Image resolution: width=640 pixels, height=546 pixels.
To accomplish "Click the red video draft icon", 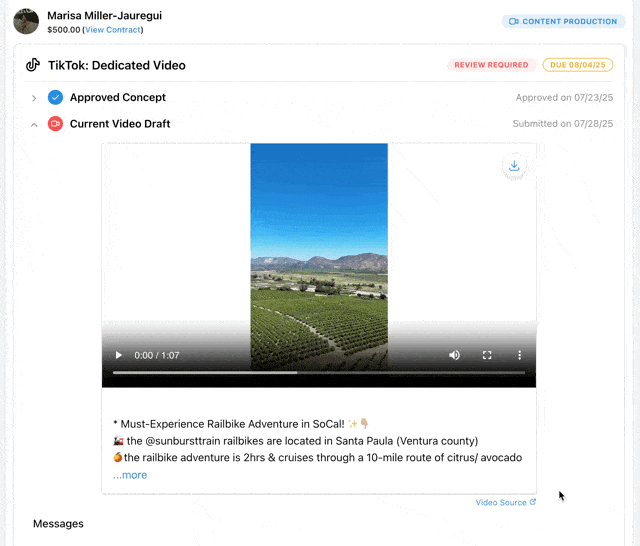I will pyautogui.click(x=55, y=124).
